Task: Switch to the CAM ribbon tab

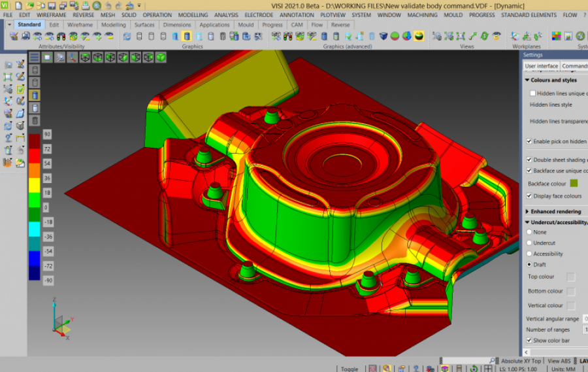Action: coord(297,25)
